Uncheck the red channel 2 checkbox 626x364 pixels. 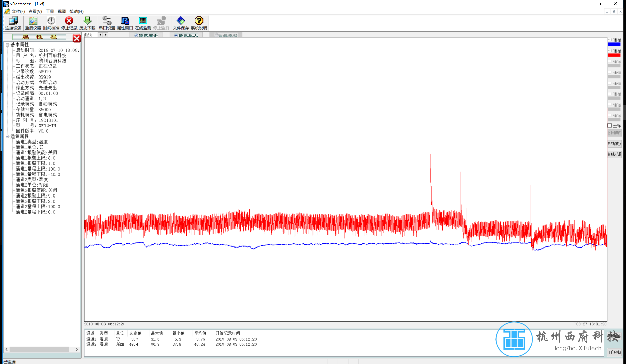(610, 51)
